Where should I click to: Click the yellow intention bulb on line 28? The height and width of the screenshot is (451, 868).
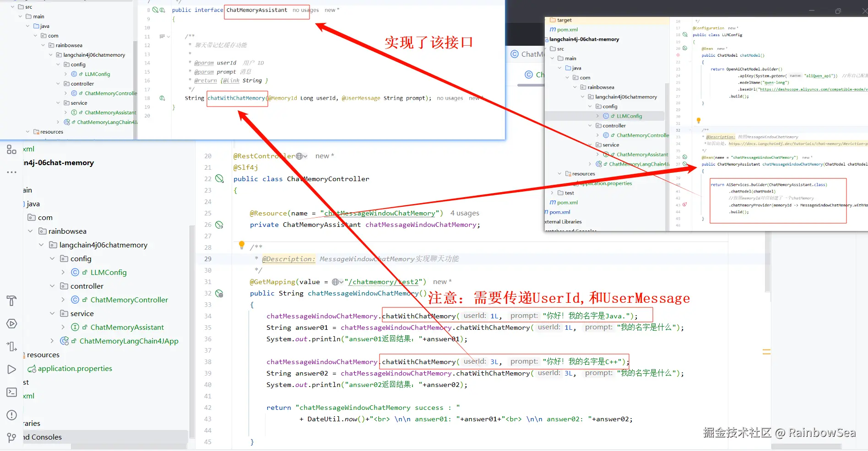242,245
